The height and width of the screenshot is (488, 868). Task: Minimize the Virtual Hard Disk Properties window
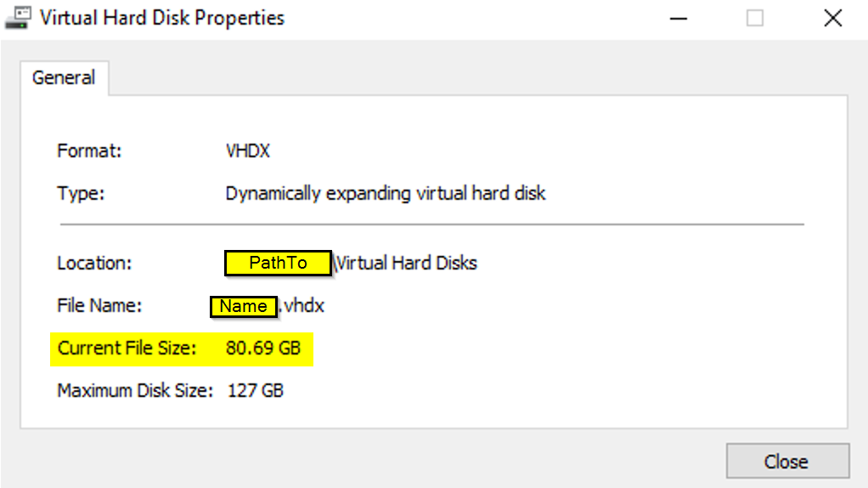coord(678,18)
